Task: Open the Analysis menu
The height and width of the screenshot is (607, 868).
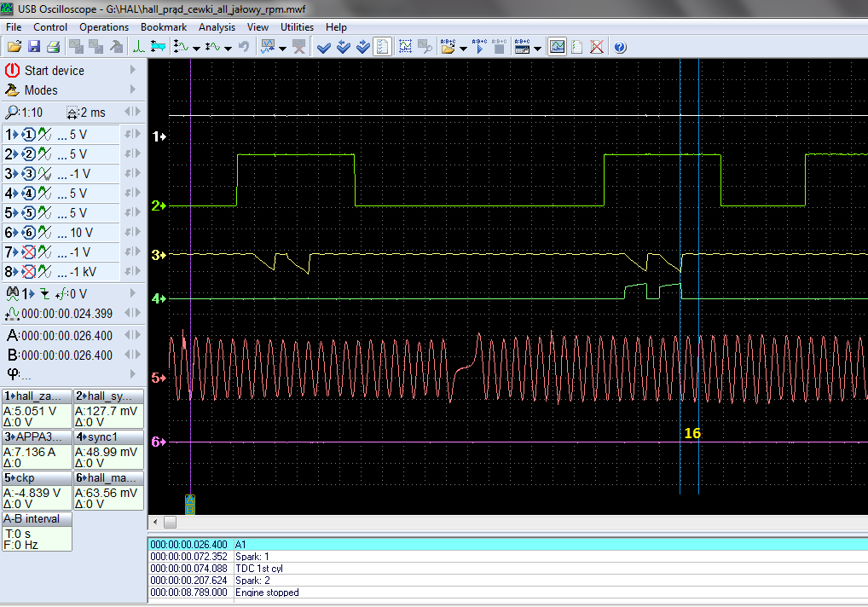Action: (x=217, y=27)
